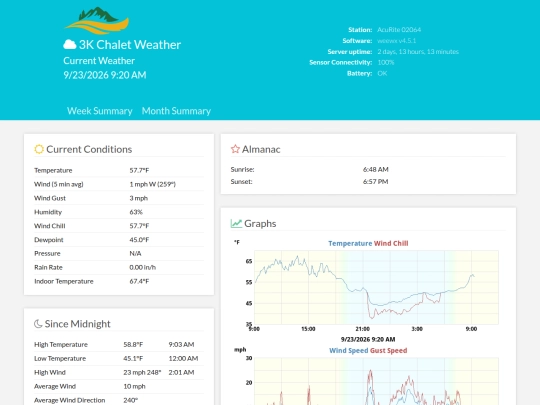Open the Month Summary page
Viewport: 540px width, 405px height.
[176, 111]
